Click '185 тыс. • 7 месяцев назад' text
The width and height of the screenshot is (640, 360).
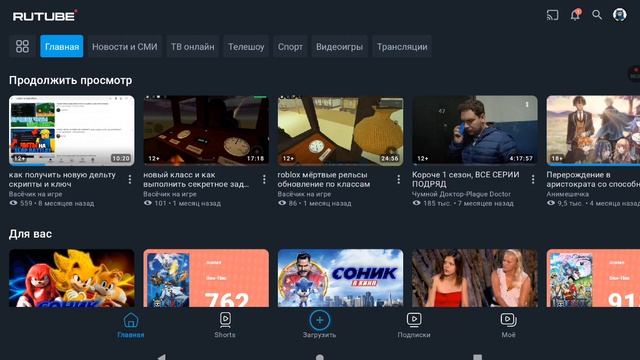point(468,203)
